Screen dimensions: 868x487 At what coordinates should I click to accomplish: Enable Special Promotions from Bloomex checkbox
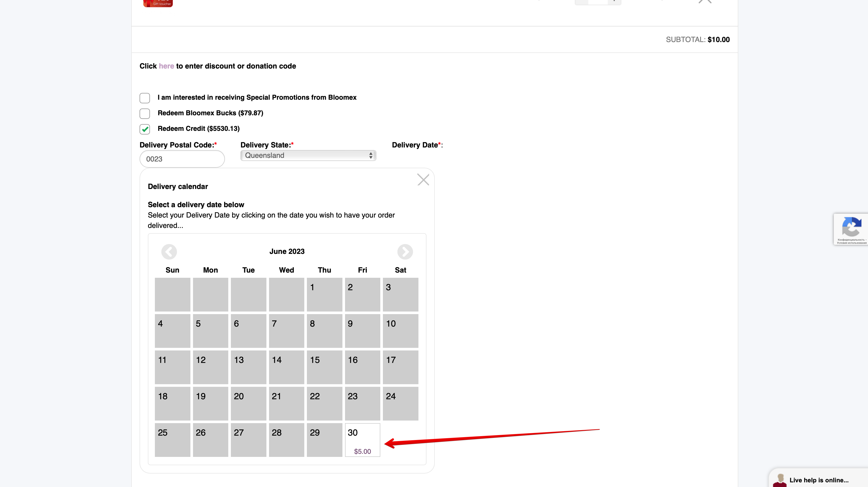144,98
